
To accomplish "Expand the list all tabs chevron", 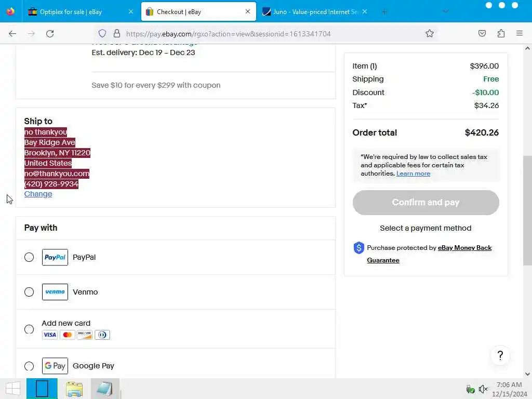I will (446, 11).
